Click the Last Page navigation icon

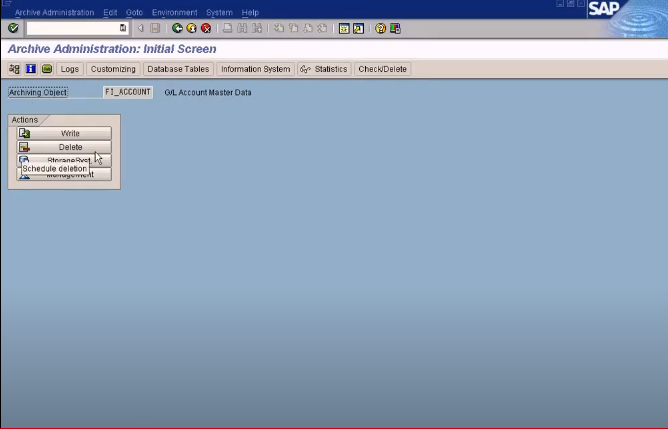point(322,29)
